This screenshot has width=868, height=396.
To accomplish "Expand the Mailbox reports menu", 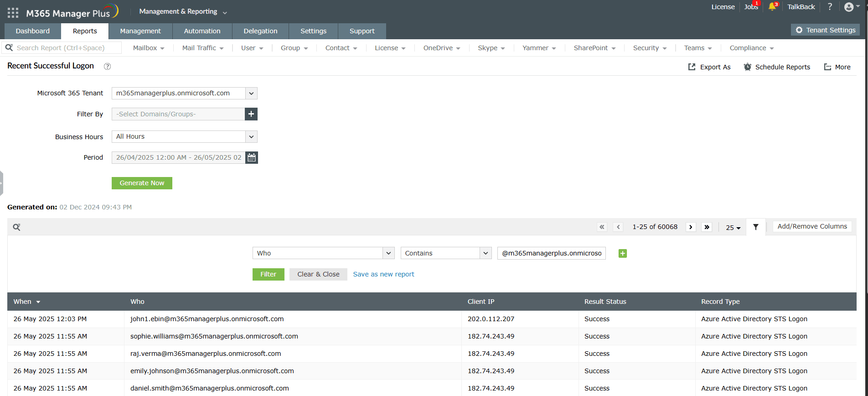I will click(x=149, y=48).
